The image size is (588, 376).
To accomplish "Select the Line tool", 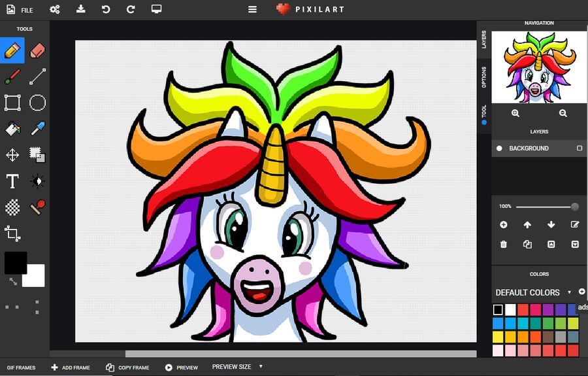I will point(37,77).
